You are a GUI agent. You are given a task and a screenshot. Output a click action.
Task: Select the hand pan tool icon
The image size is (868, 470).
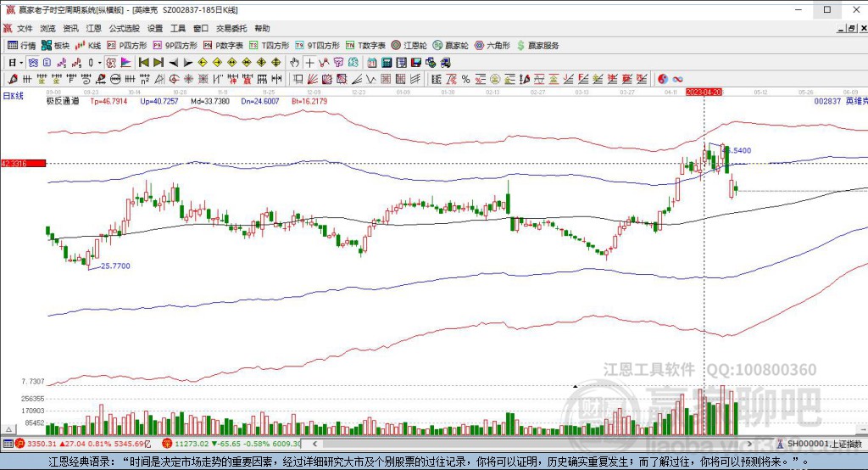coord(294,62)
